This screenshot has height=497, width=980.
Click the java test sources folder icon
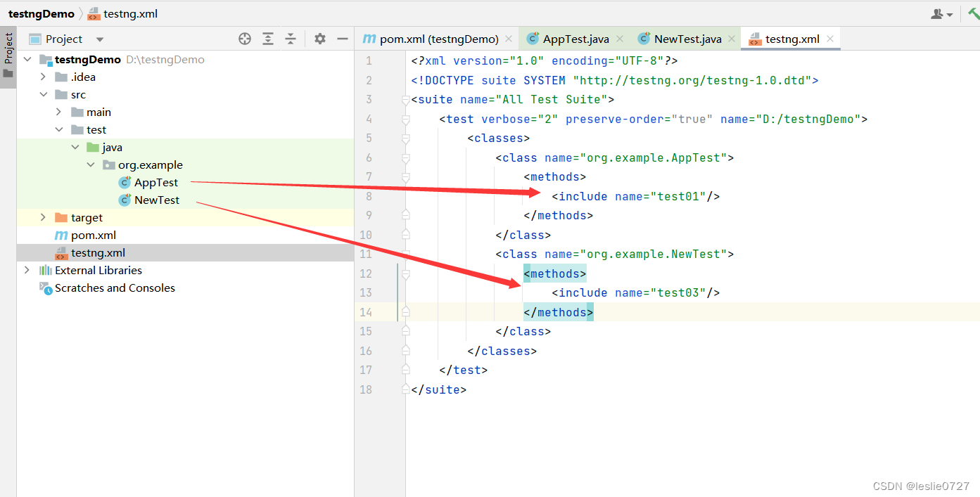pyautogui.click(x=93, y=148)
